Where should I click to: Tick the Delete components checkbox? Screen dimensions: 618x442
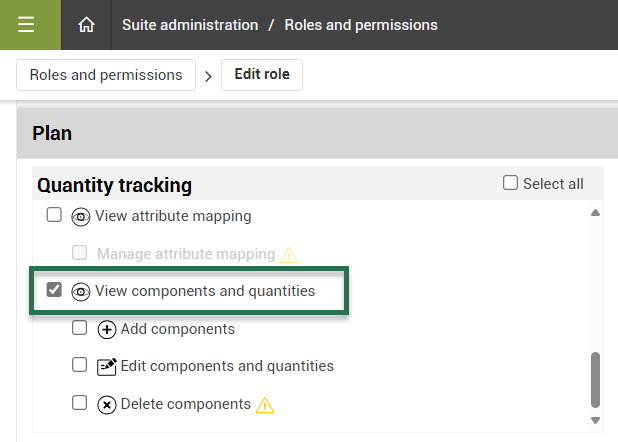(80, 403)
